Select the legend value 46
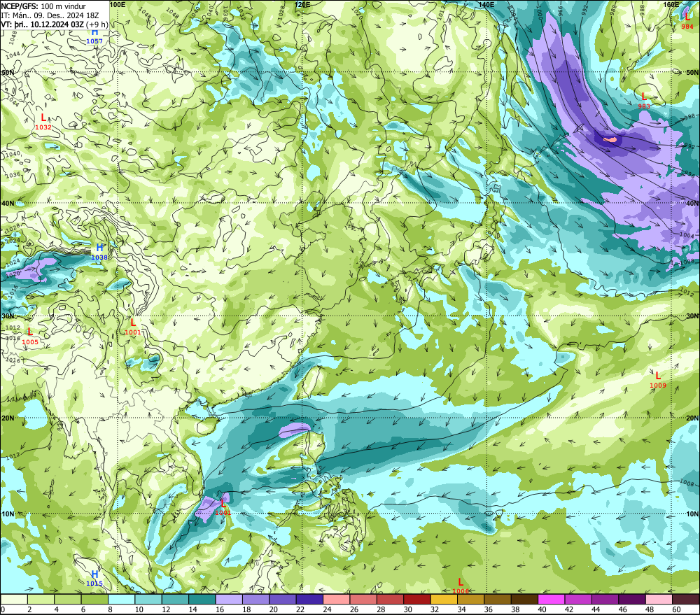 (x=623, y=609)
